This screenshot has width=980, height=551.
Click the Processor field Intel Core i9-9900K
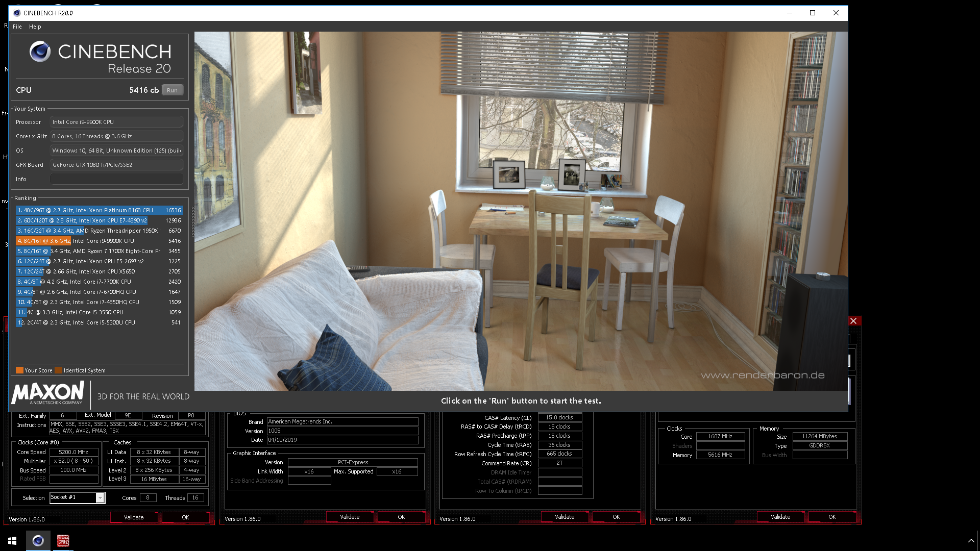116,122
